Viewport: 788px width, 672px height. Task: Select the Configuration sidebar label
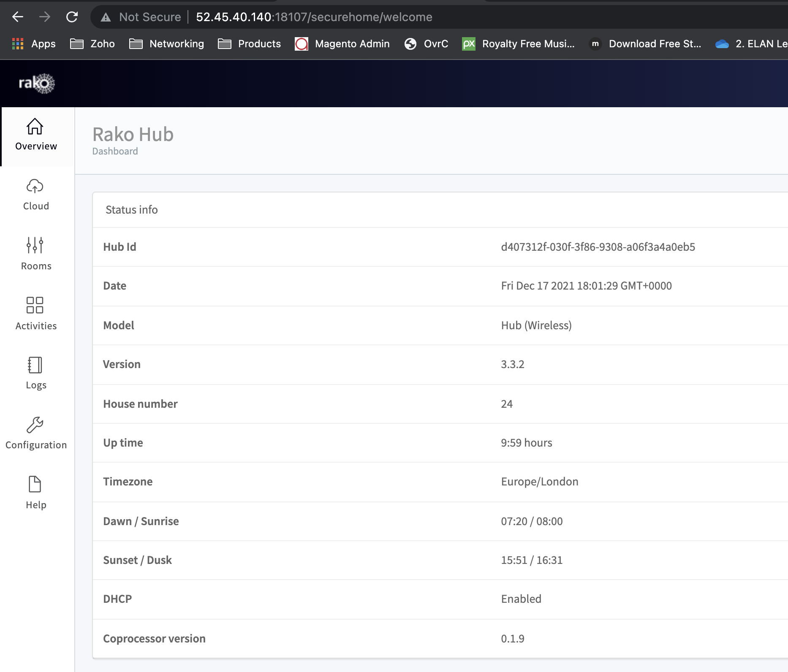36,445
